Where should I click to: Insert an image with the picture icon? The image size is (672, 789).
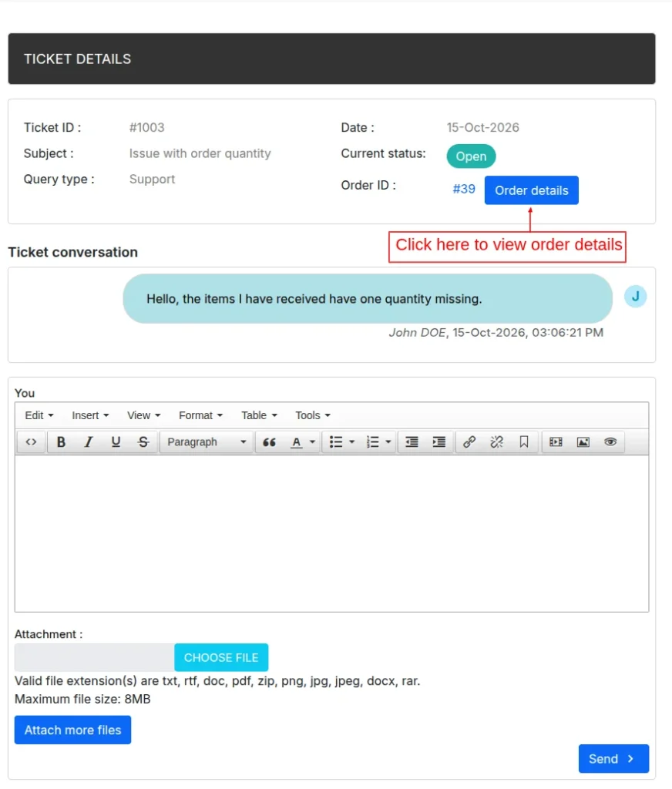[x=583, y=442]
